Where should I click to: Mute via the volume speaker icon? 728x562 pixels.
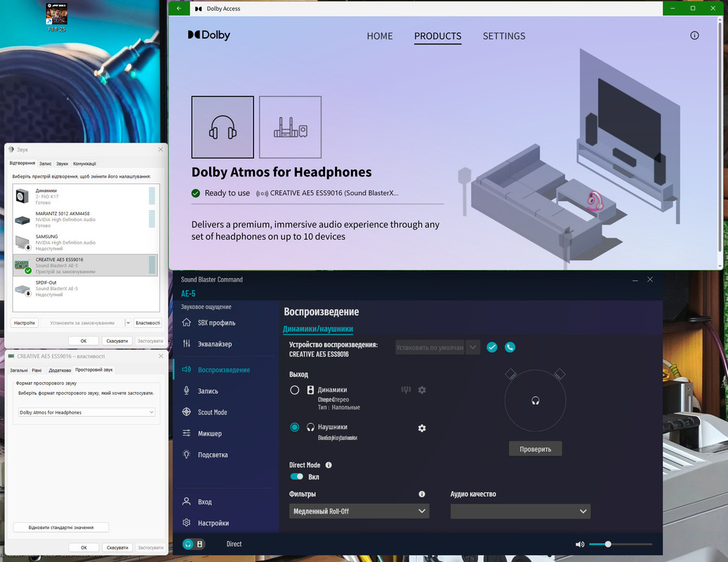click(x=580, y=544)
